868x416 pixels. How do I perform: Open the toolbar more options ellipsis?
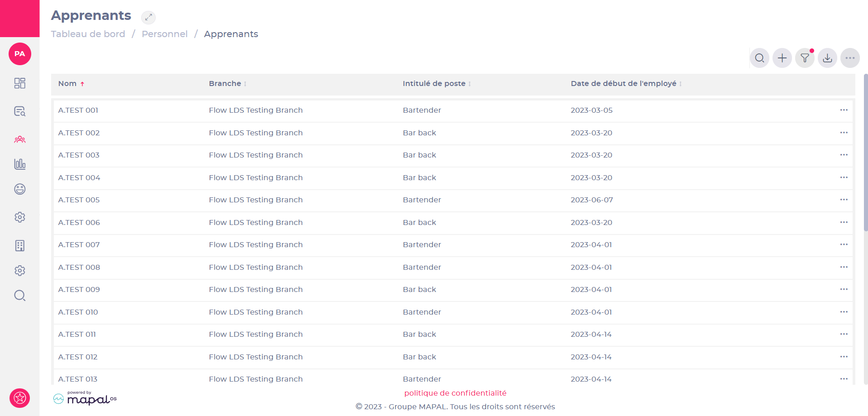[850, 58]
